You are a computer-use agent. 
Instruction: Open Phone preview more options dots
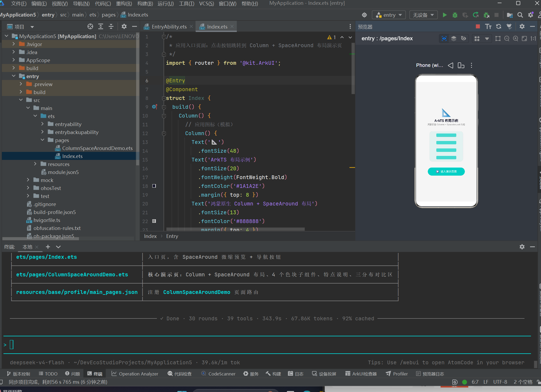coord(471,65)
